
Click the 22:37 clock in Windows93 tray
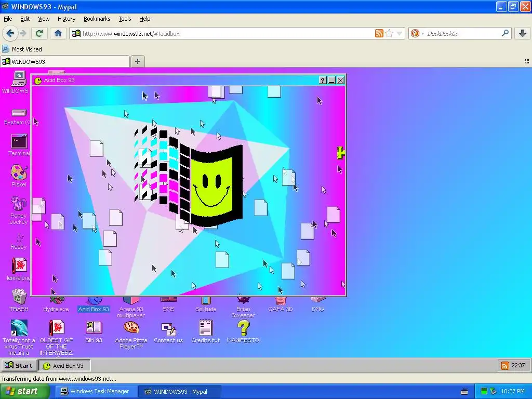click(518, 365)
